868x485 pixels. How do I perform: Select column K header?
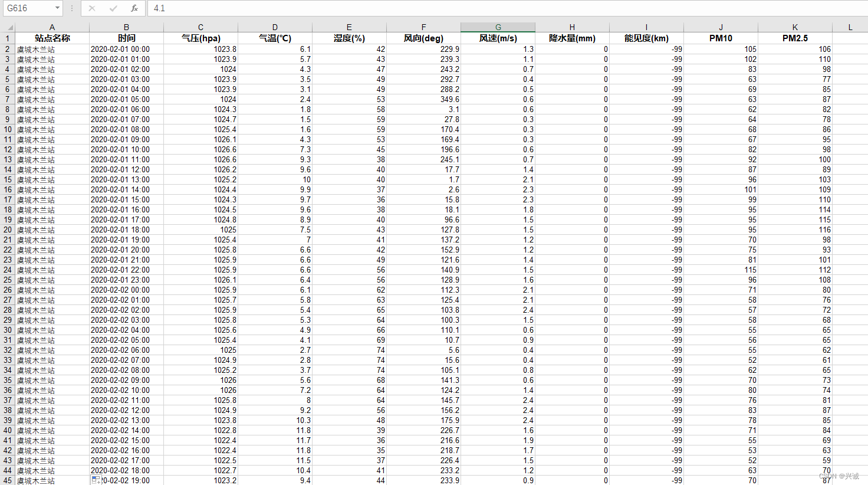point(795,27)
